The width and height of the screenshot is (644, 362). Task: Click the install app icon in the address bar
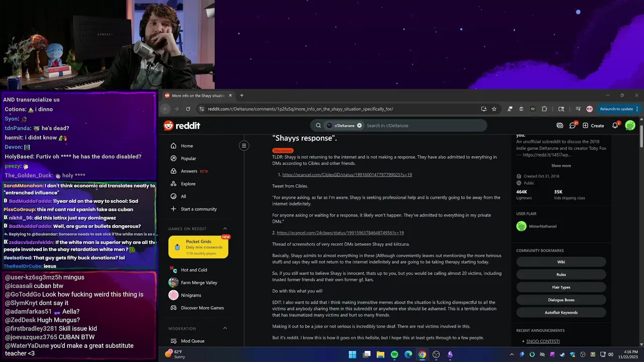pyautogui.click(x=484, y=109)
